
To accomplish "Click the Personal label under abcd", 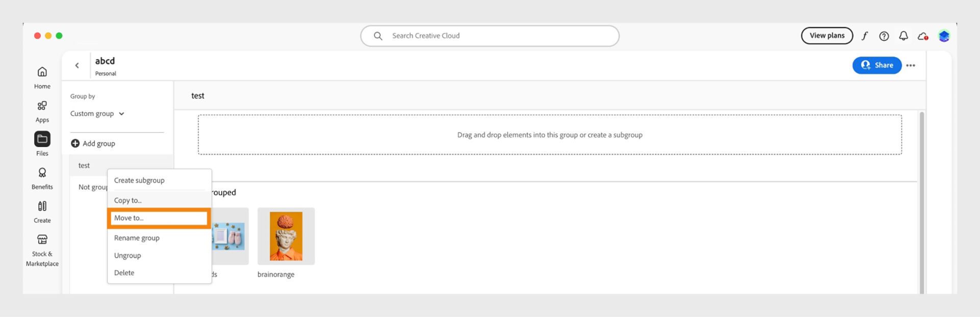I will click(106, 74).
